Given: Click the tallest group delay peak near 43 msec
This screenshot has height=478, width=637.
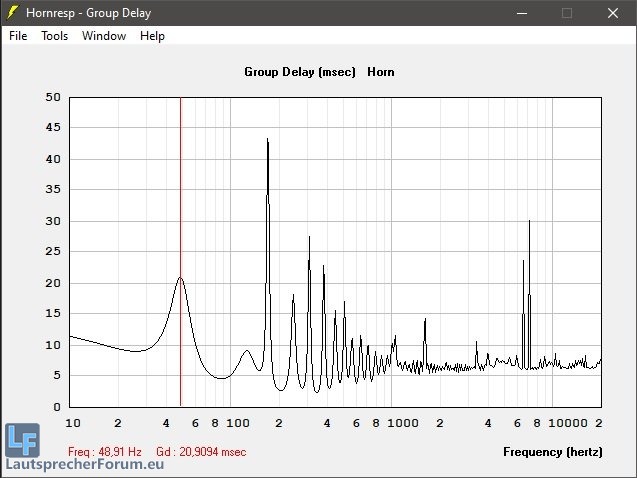Looking at the screenshot, I should point(267,141).
